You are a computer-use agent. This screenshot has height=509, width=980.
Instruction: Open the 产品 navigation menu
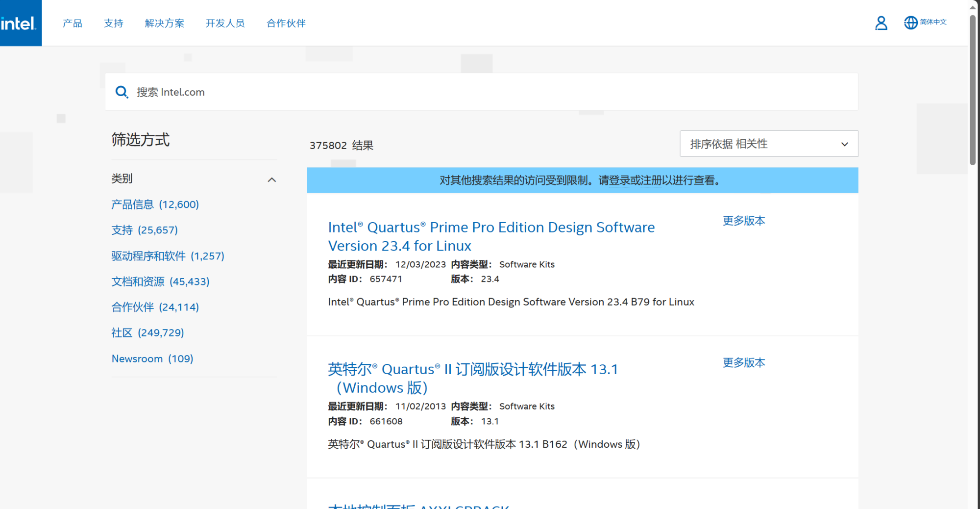pyautogui.click(x=73, y=23)
